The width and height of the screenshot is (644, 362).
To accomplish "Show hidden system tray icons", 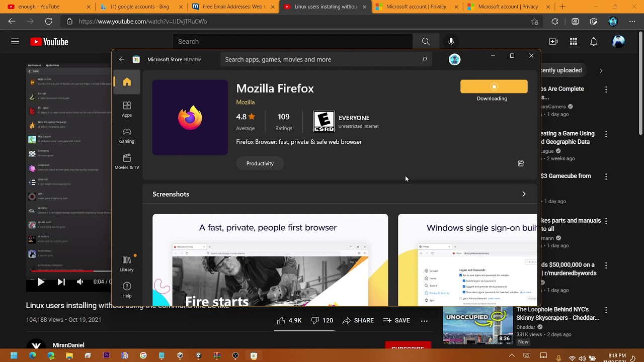I will (x=512, y=355).
